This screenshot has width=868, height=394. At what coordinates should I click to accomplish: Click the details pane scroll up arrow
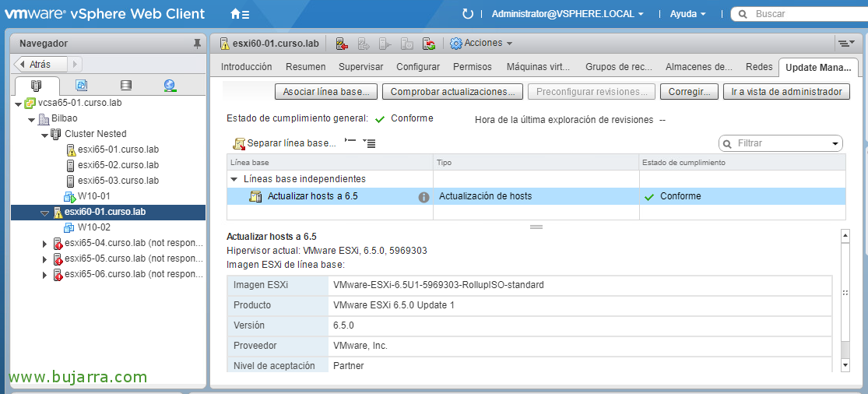pos(845,236)
